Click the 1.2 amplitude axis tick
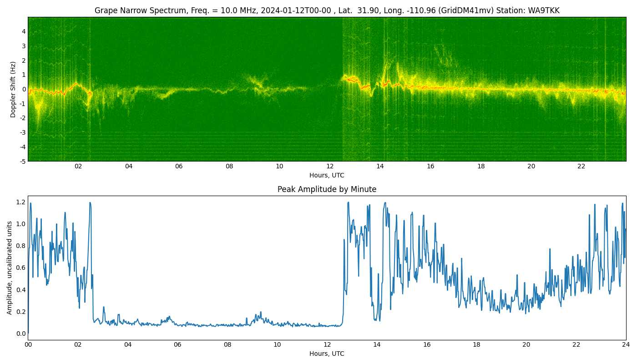Viewport: 637px width, 364px height. [x=21, y=202]
